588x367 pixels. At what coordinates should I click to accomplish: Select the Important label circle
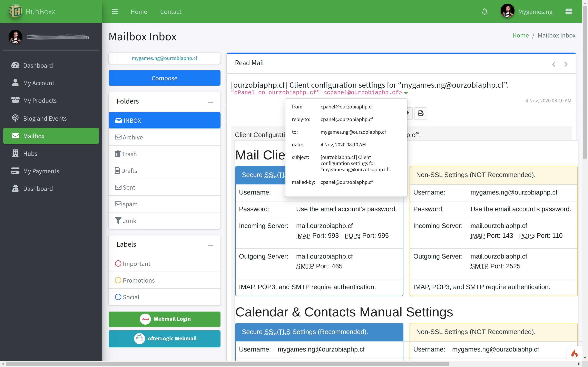tap(118, 264)
